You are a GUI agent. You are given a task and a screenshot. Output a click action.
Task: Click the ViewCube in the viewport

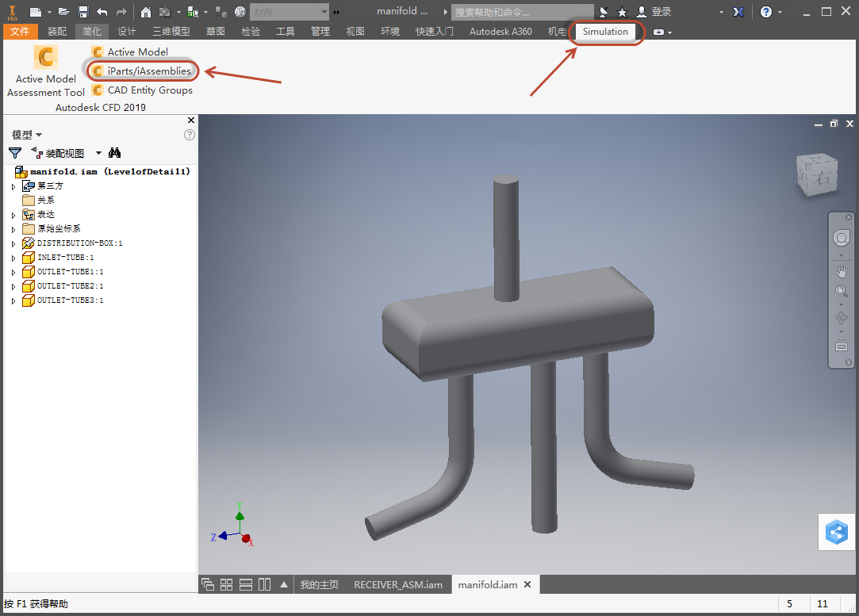818,175
